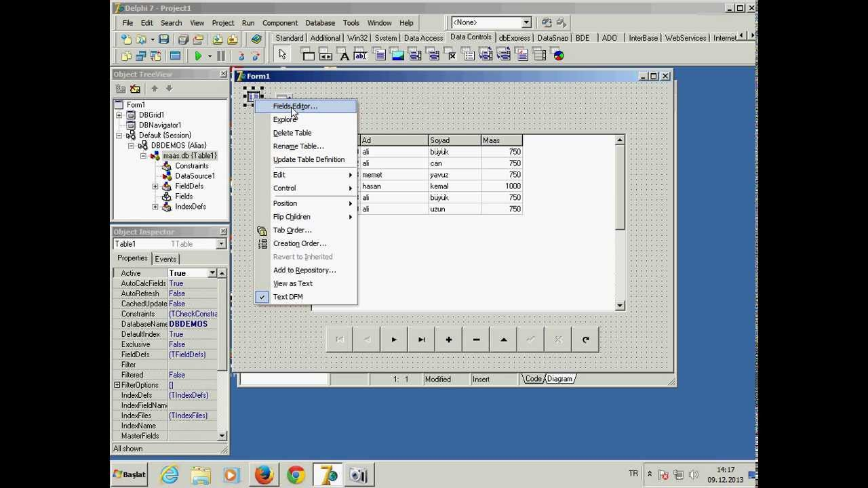
Task: Open the Component menu in menu bar
Action: point(280,22)
